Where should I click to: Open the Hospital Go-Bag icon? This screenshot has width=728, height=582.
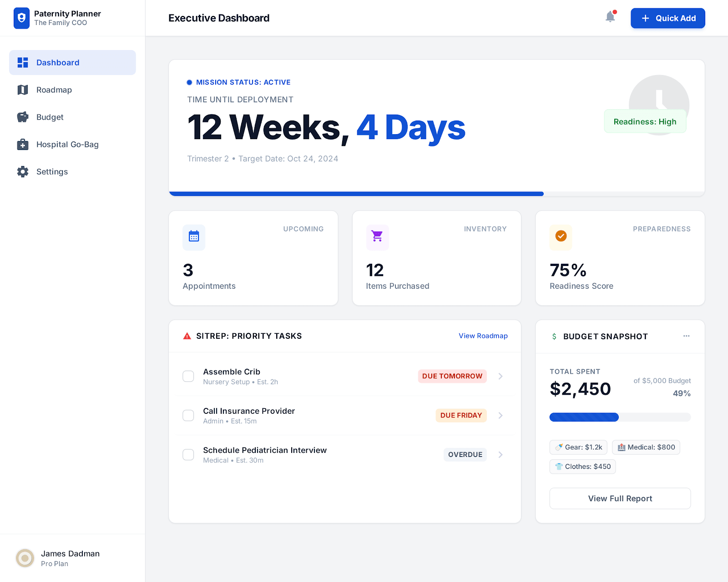click(x=22, y=144)
